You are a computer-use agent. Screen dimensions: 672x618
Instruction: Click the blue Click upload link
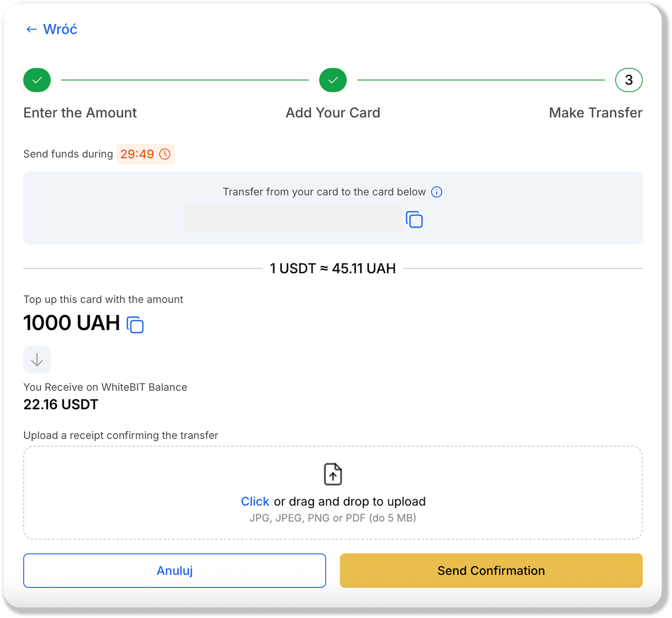tap(255, 501)
